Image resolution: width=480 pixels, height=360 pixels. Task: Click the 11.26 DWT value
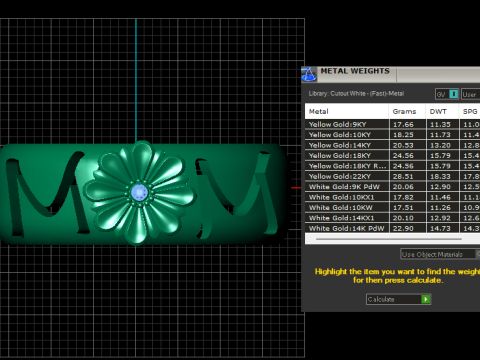[x=440, y=207]
